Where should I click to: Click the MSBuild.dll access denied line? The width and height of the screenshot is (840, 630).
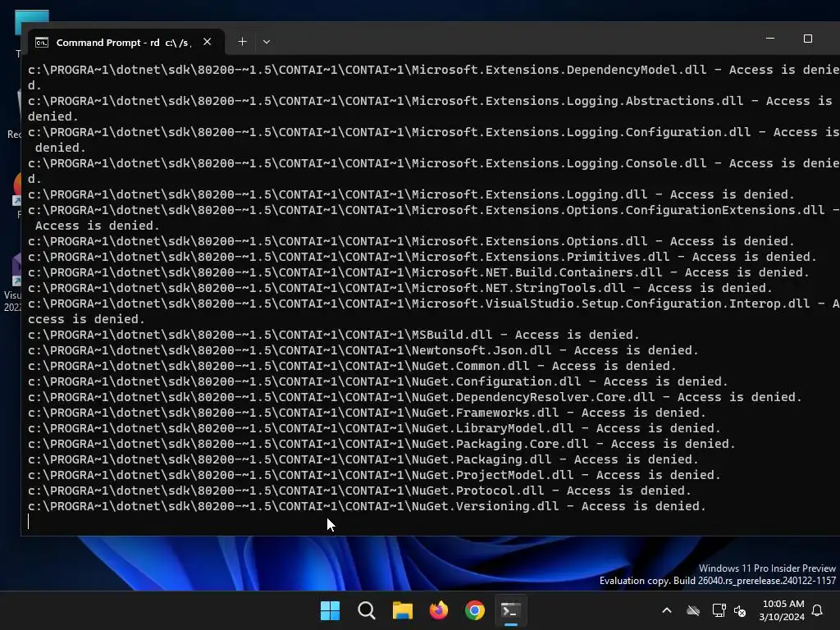click(x=334, y=335)
